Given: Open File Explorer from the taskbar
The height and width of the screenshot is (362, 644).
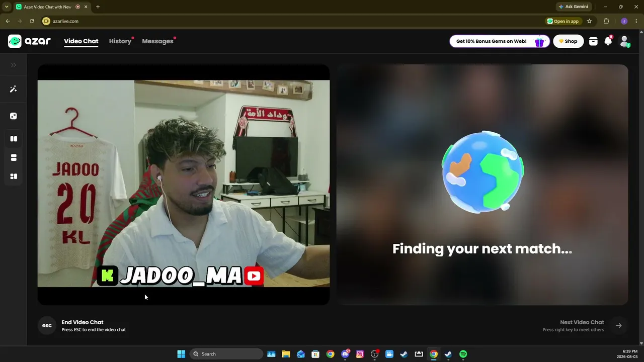Looking at the screenshot, I should pyautogui.click(x=286, y=354).
